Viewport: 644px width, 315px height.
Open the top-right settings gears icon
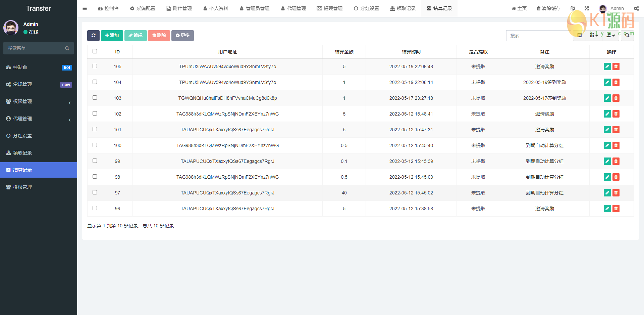click(636, 8)
